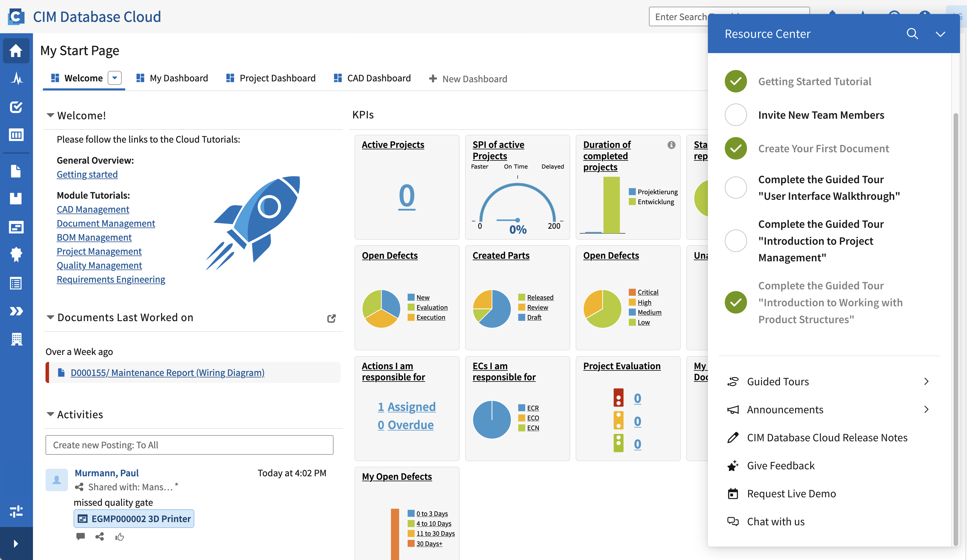Open the tasks checkmark sidebar icon

pyautogui.click(x=16, y=107)
